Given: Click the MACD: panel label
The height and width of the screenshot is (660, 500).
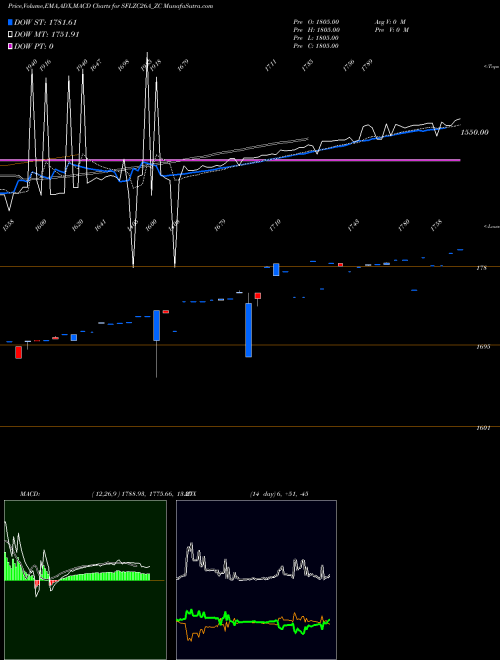Looking at the screenshot, I should point(29,494).
